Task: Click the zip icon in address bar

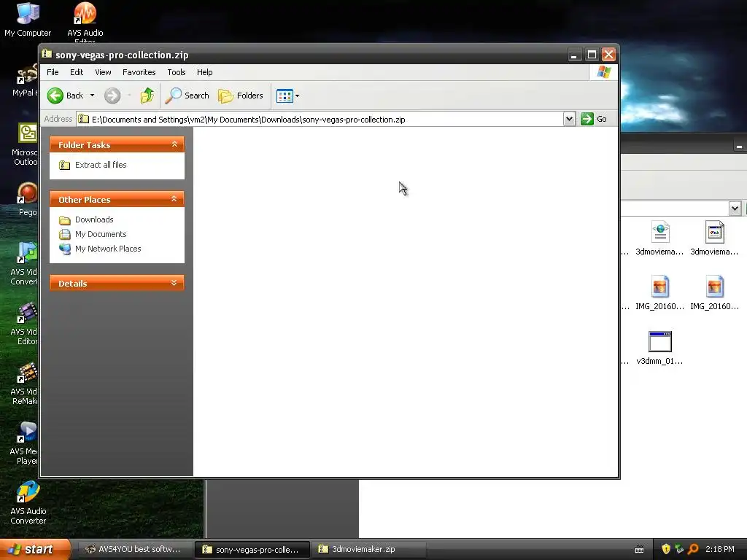Action: pyautogui.click(x=84, y=119)
